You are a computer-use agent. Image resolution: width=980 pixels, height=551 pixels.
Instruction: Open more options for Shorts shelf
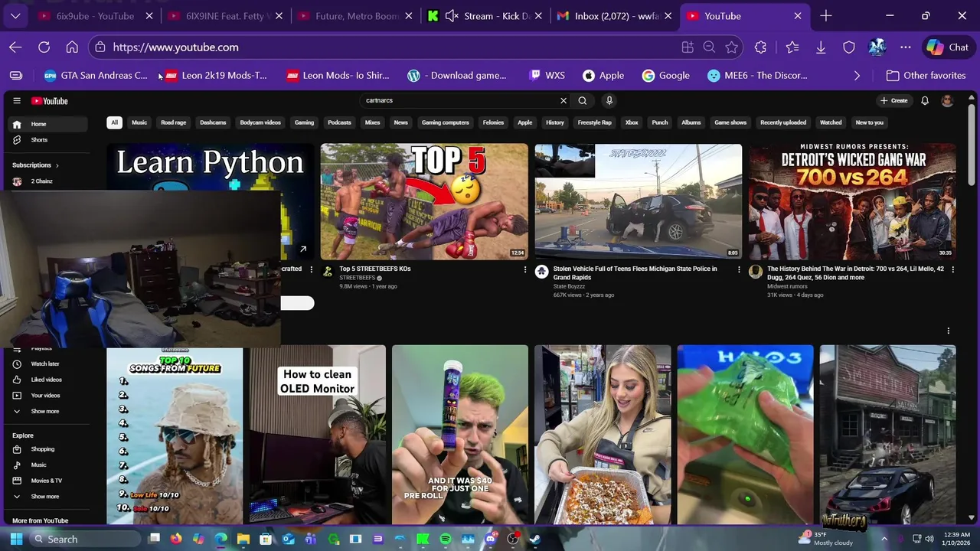pyautogui.click(x=948, y=331)
